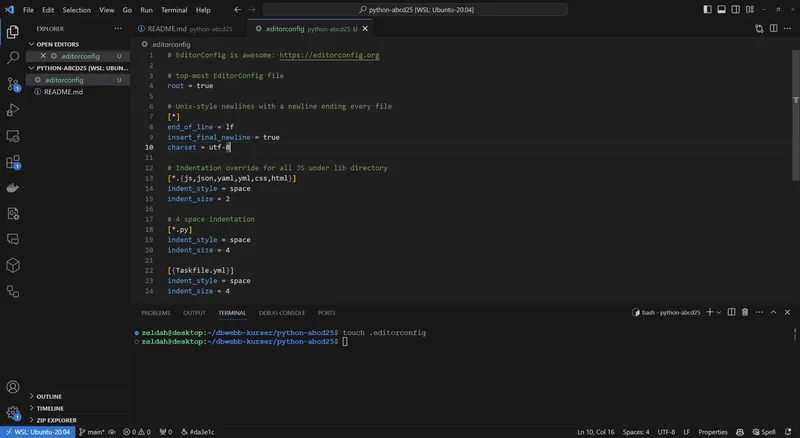
Task: Follow the https://editorconfig.org link
Action: point(329,55)
